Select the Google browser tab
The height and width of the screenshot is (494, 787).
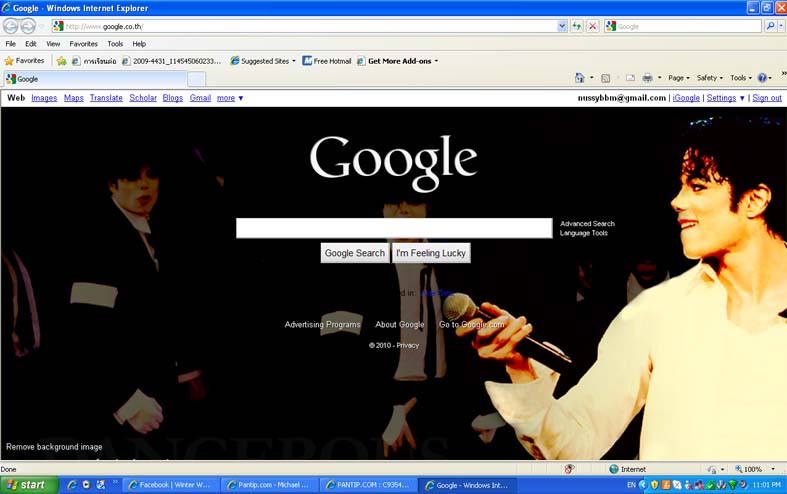click(95, 79)
